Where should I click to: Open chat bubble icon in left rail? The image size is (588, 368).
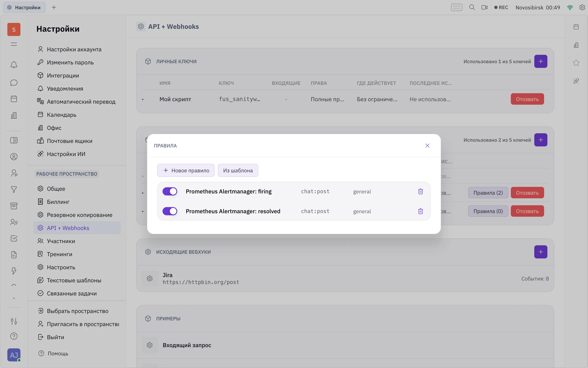click(x=14, y=83)
